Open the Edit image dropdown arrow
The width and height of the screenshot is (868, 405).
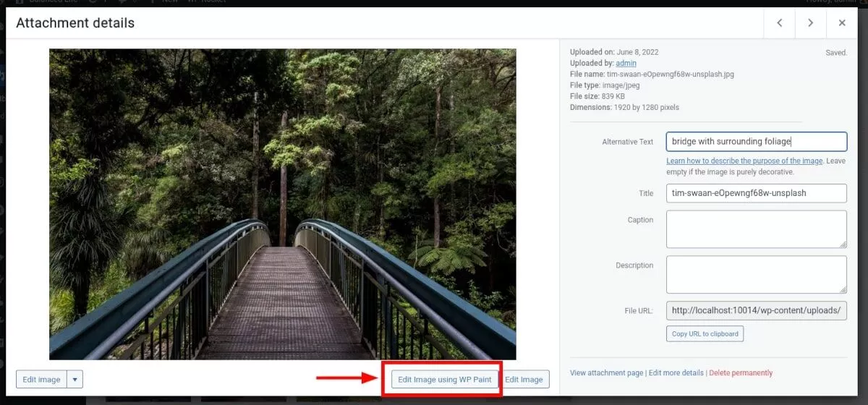(x=75, y=380)
